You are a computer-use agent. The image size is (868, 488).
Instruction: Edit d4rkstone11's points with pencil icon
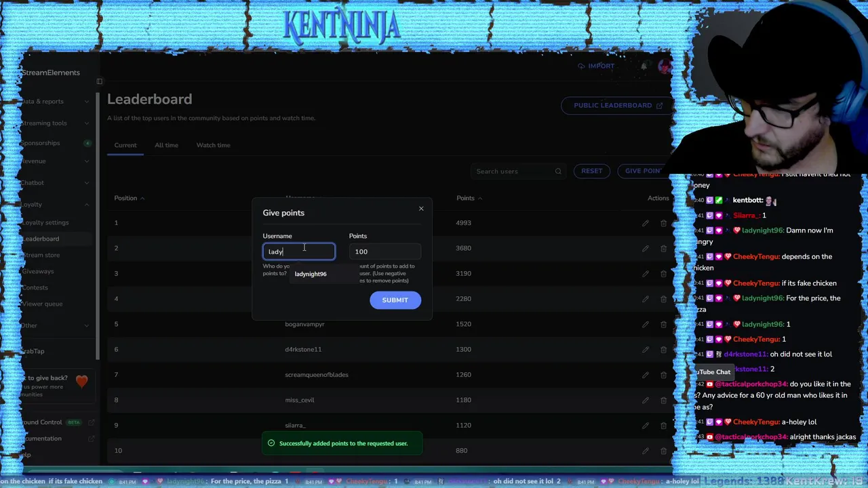coord(646,350)
